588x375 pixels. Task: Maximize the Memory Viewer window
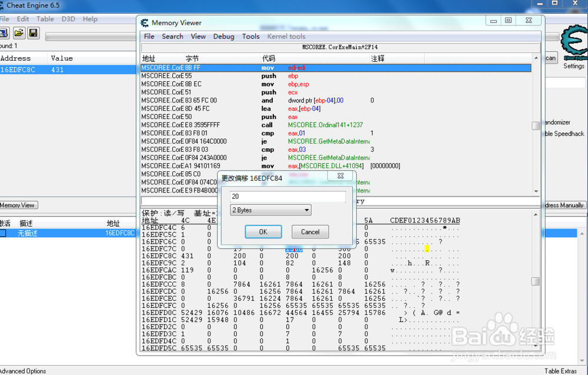tap(508, 20)
